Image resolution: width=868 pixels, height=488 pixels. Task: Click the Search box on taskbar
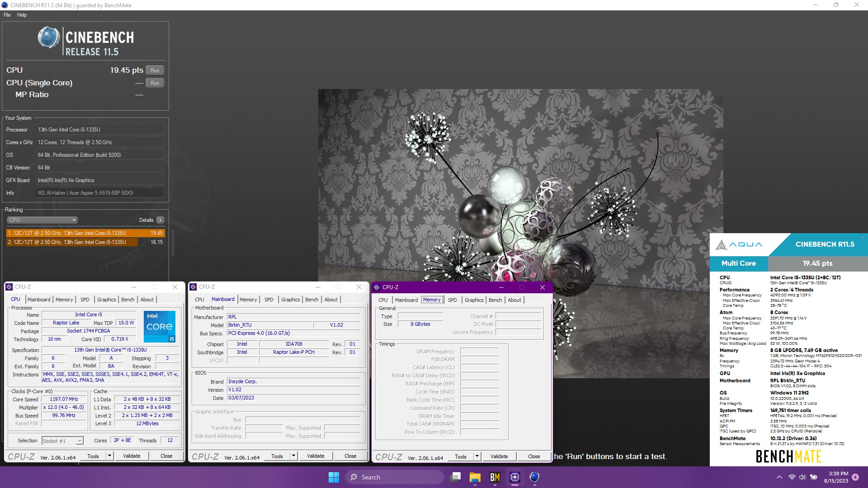[394, 477]
